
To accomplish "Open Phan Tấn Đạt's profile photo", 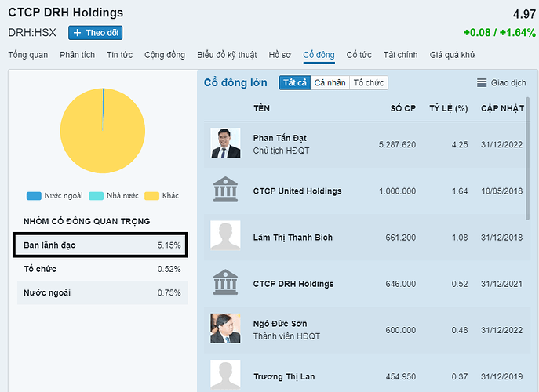I will coord(225,143).
